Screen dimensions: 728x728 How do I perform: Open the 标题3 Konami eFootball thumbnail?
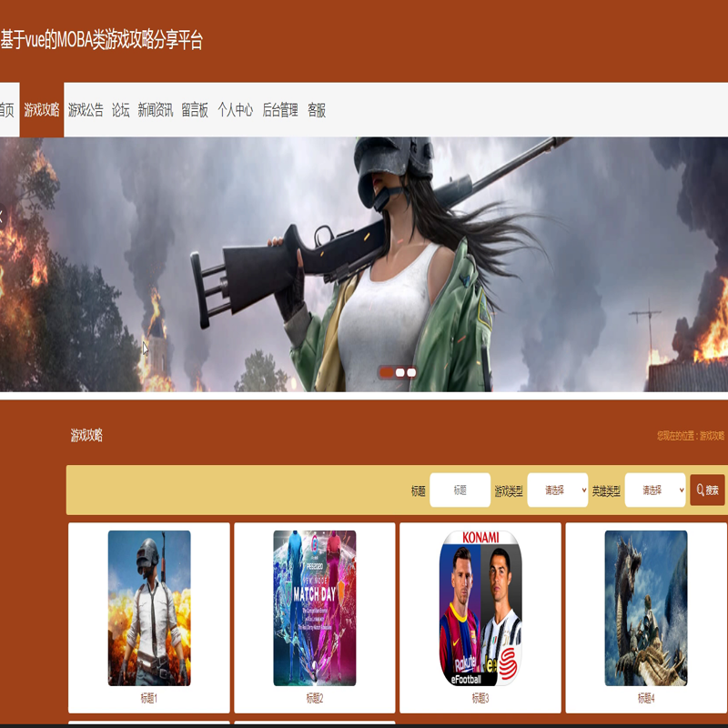480,608
